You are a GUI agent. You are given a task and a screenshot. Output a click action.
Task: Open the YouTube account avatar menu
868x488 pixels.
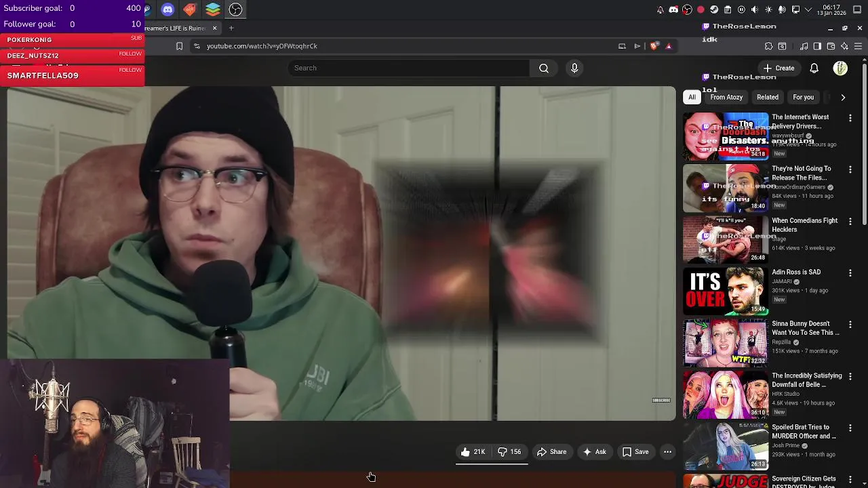pyautogui.click(x=840, y=68)
